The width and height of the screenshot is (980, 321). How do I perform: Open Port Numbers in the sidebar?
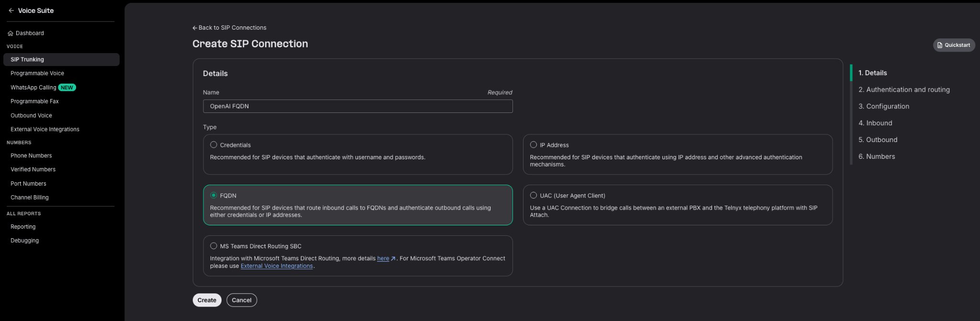point(28,184)
